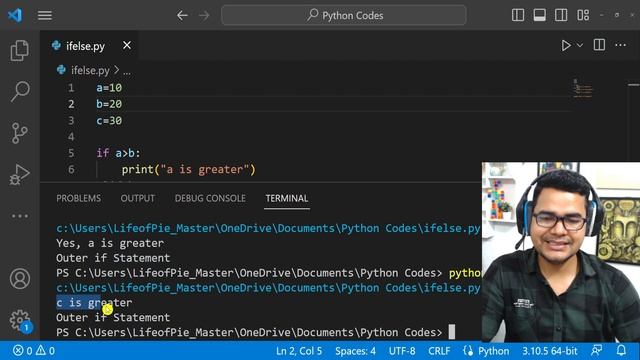Screen dimensions: 640x360
Task: Close the ifelse.py tab
Action: [x=127, y=45]
